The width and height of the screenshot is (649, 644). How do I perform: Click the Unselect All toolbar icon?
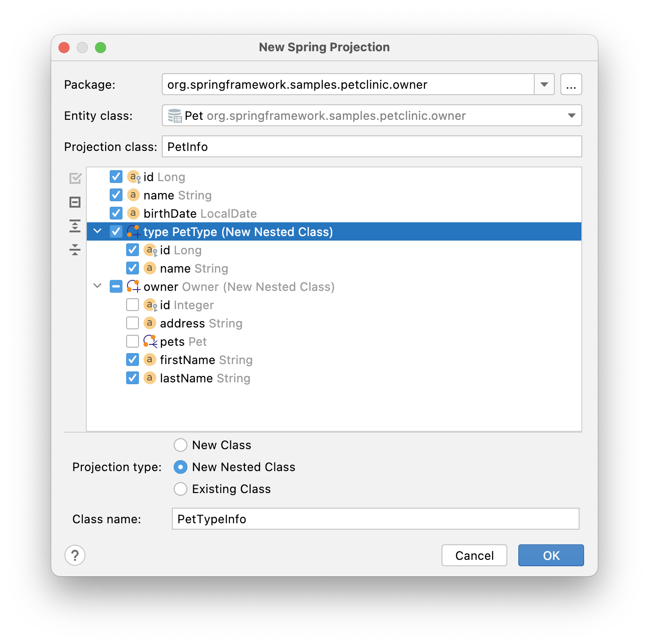click(x=75, y=202)
